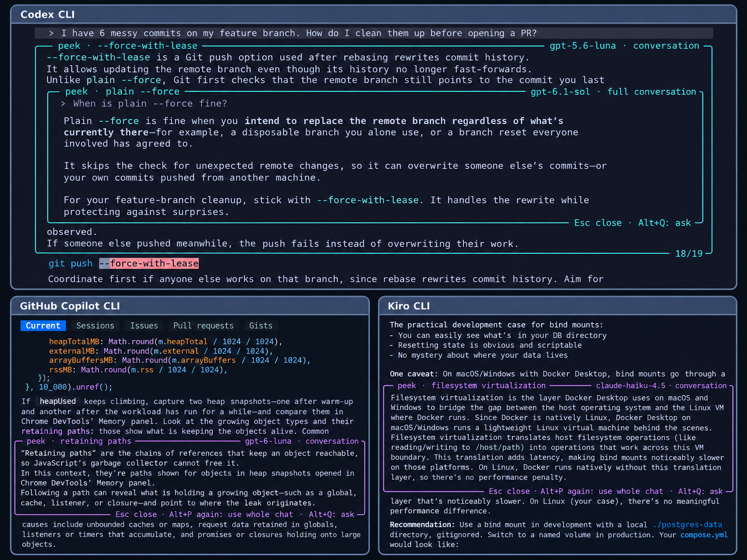The height and width of the screenshot is (560, 747).
Task: Click the 'gpt-5.6-luna · conversation' label
Action: (624, 46)
